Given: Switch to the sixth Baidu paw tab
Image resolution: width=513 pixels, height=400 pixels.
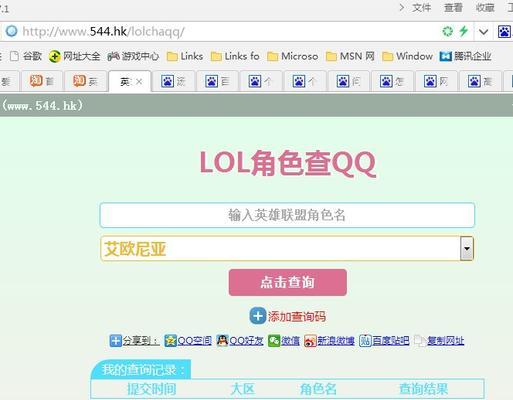Looking at the screenshot, I should click(392, 81).
